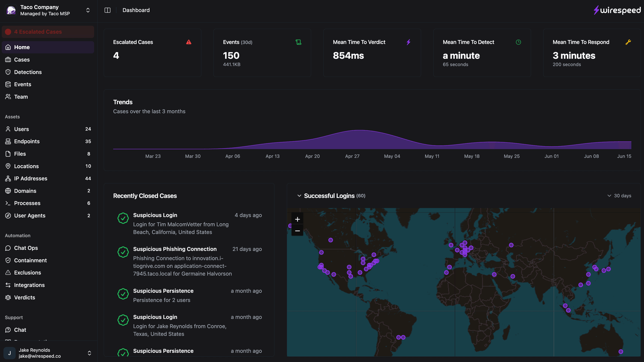Image resolution: width=644 pixels, height=362 pixels.
Task: Open IP Addresses via the network icon
Action: 8,178
